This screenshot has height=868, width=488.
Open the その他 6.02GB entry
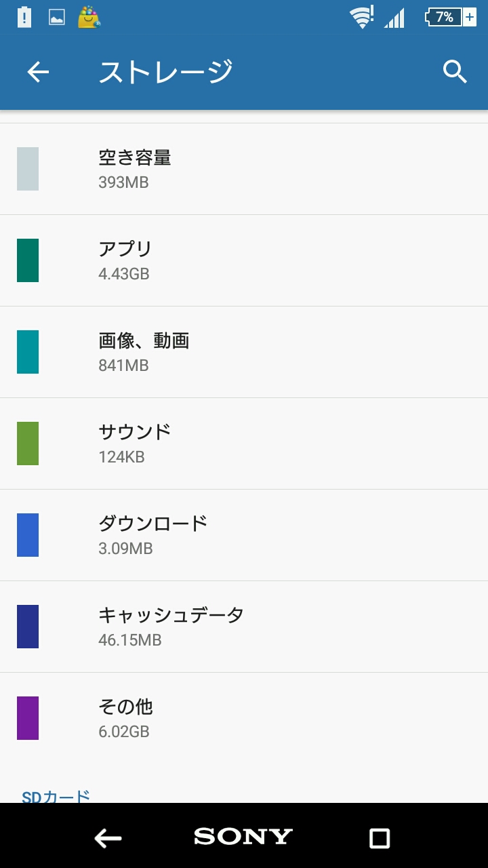click(x=244, y=718)
